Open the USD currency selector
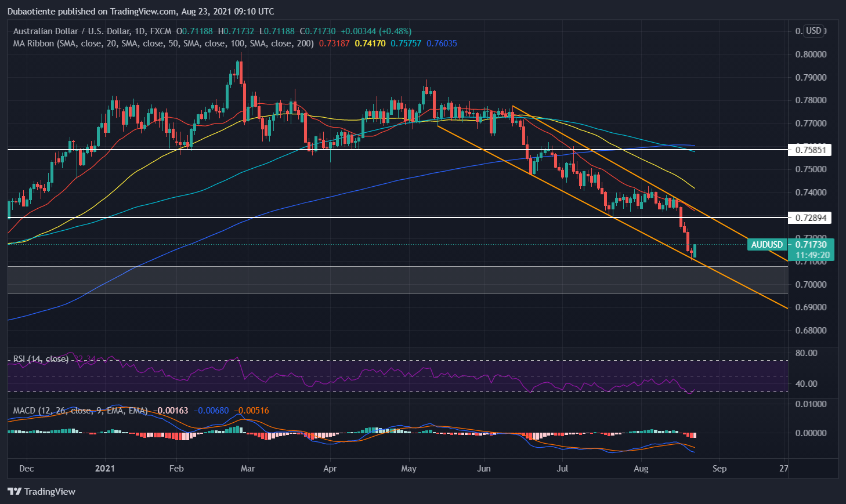 point(814,31)
